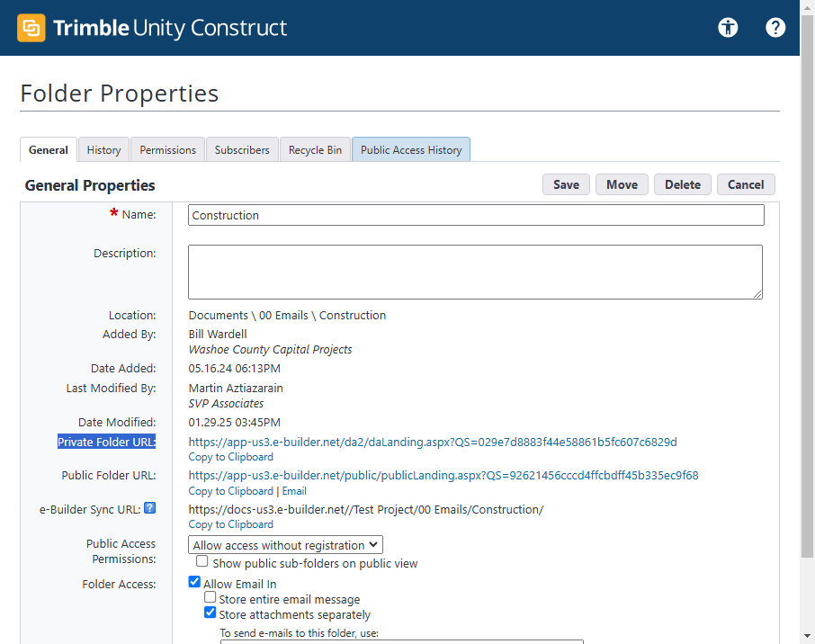Click the Date Modified value 01.29.25 03:45PM
Viewport: 815px width, 644px height.
235,422
